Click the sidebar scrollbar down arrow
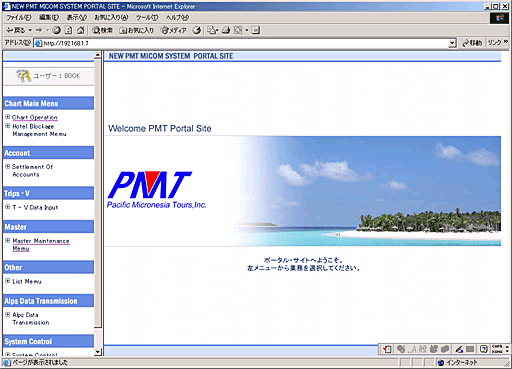Image resolution: width=512 pixels, height=369 pixels. coord(98,352)
